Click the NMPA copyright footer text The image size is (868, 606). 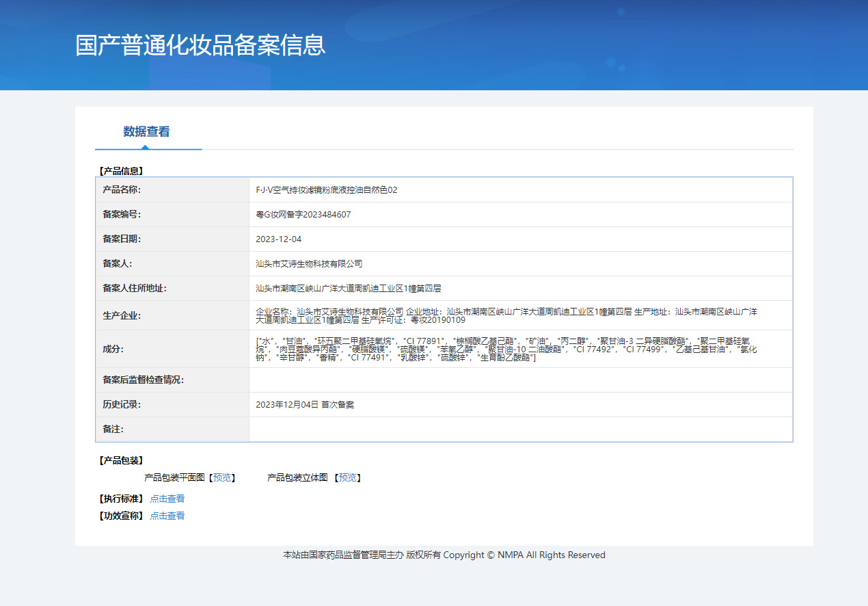tap(444, 555)
